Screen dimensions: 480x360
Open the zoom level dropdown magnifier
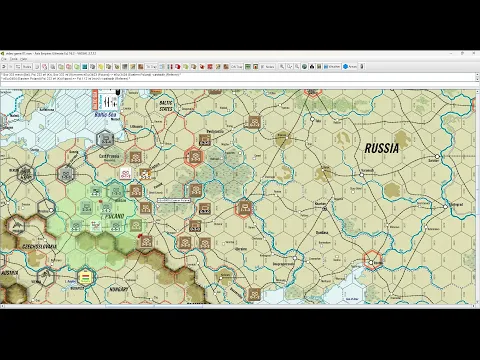coord(289,67)
